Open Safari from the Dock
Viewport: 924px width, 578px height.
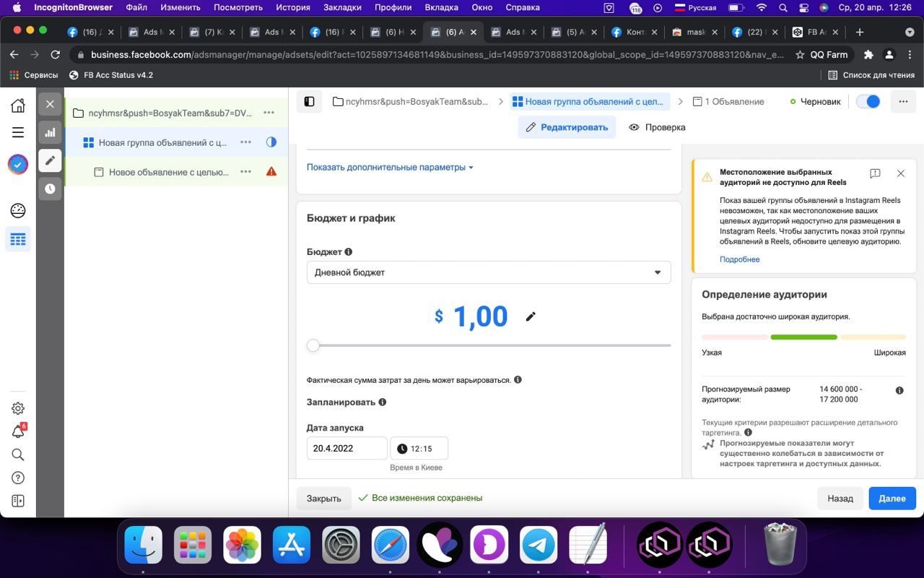(x=391, y=545)
